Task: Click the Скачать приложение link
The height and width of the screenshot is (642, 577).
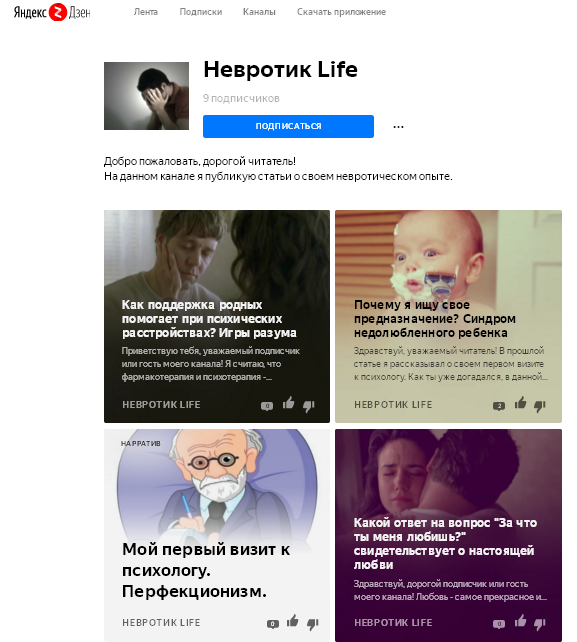Action: pyautogui.click(x=341, y=12)
